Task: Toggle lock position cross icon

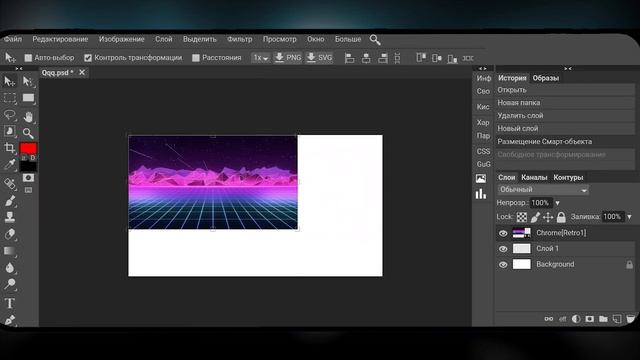Action: 548,217
